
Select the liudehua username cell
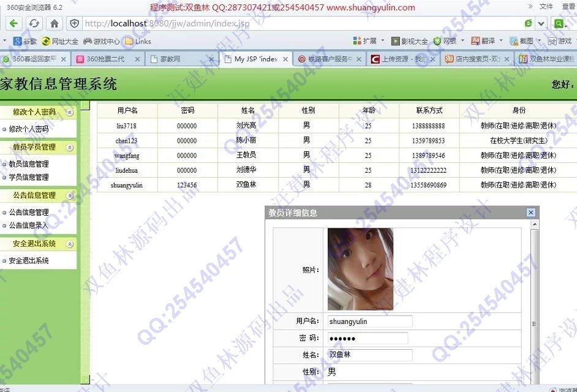pos(127,170)
